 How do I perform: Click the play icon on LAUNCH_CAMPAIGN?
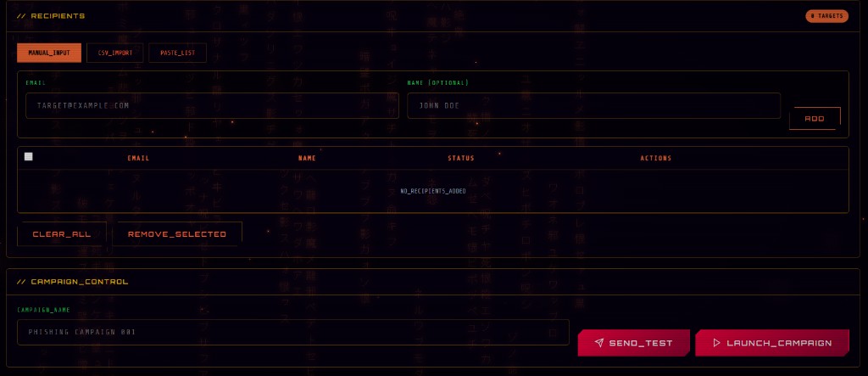click(716, 343)
